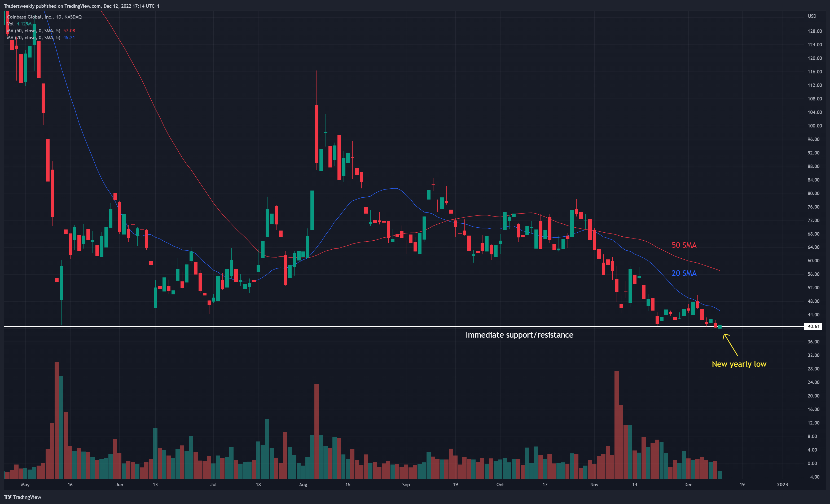Click the 57.08 moving average value

[x=69, y=31]
